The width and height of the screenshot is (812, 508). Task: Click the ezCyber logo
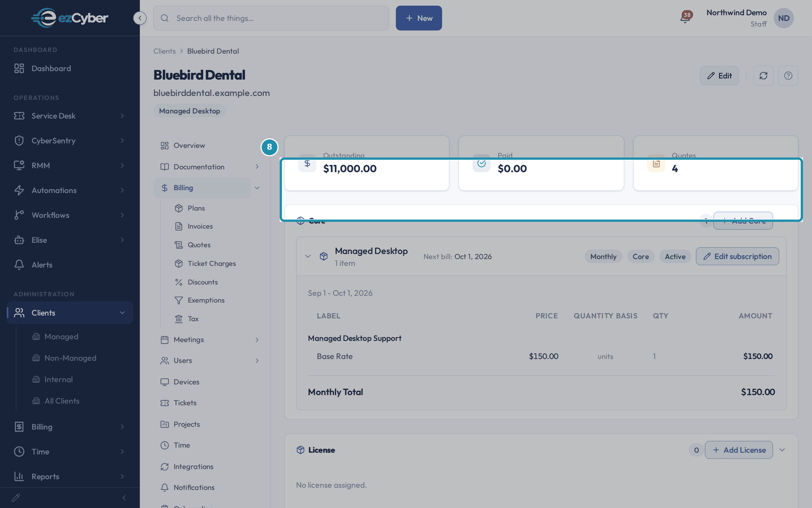click(69, 18)
